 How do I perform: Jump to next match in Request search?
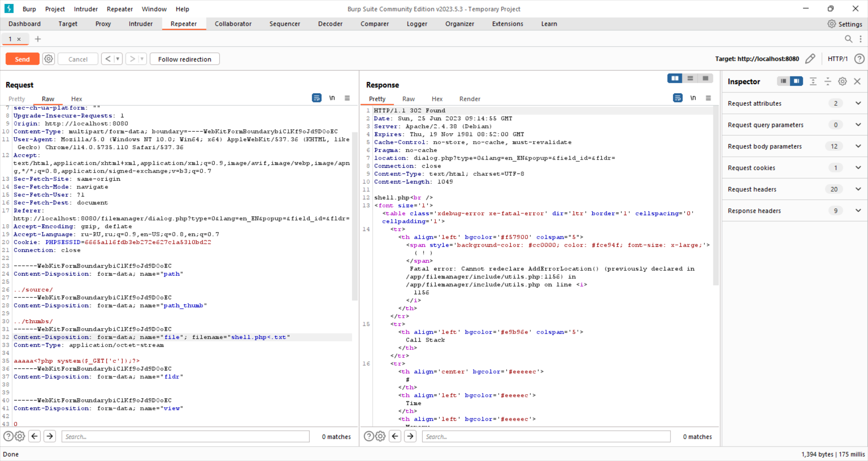(x=50, y=436)
